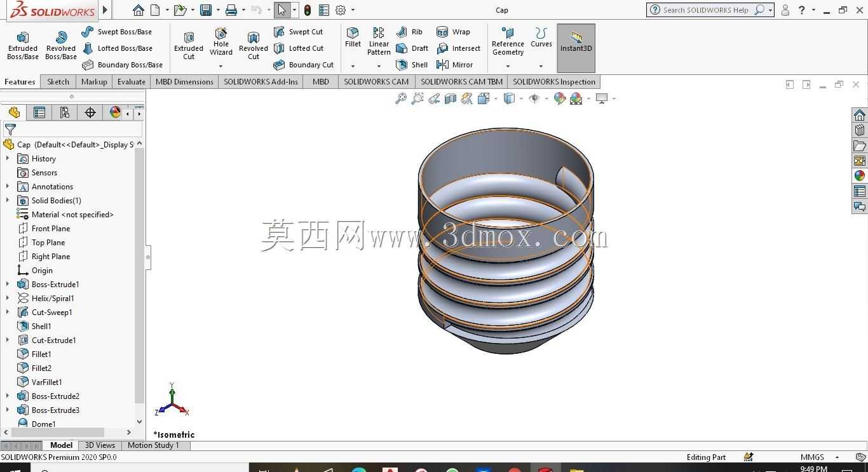Choose the Boundary Cut feature
Image resolution: width=868 pixels, height=472 pixels.
click(x=304, y=65)
